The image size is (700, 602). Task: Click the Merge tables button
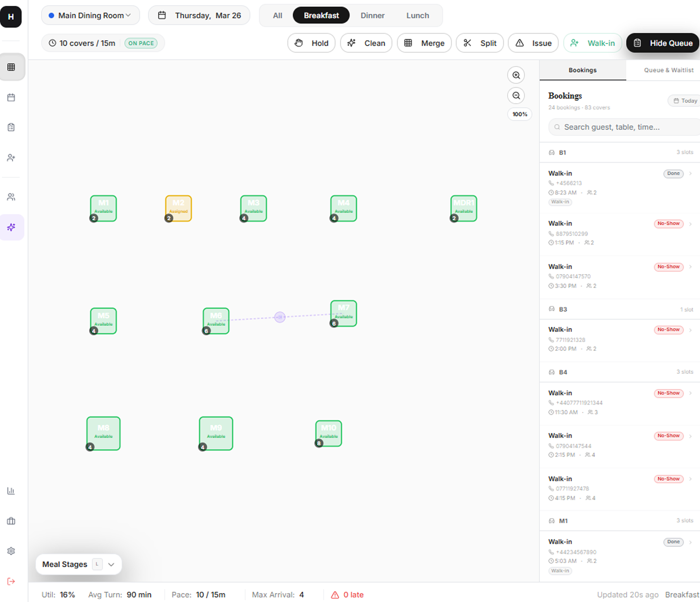tap(424, 43)
